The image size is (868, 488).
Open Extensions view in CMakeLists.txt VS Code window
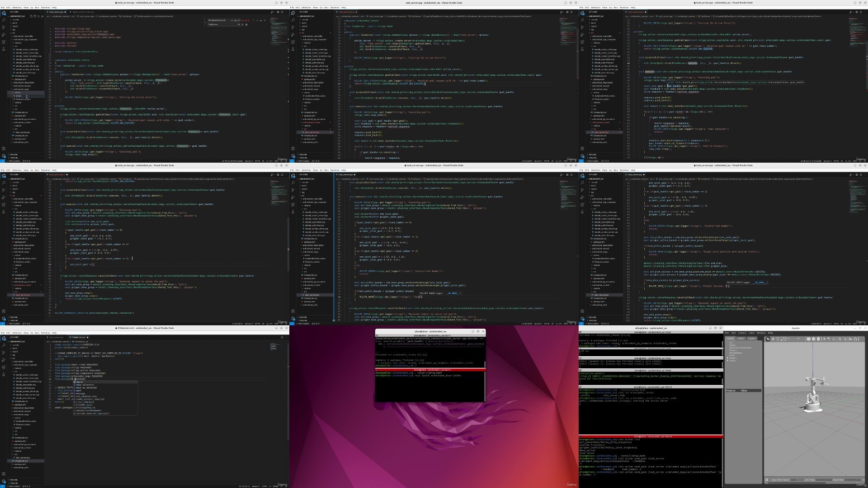click(3, 367)
